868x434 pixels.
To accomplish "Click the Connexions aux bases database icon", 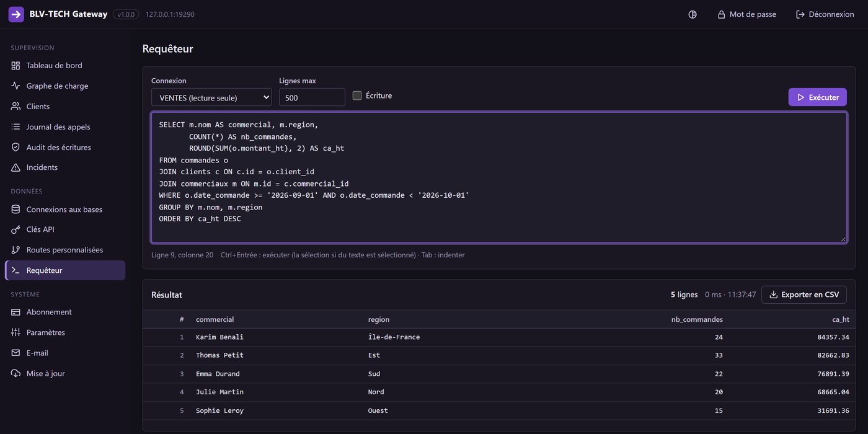I will [15, 210].
